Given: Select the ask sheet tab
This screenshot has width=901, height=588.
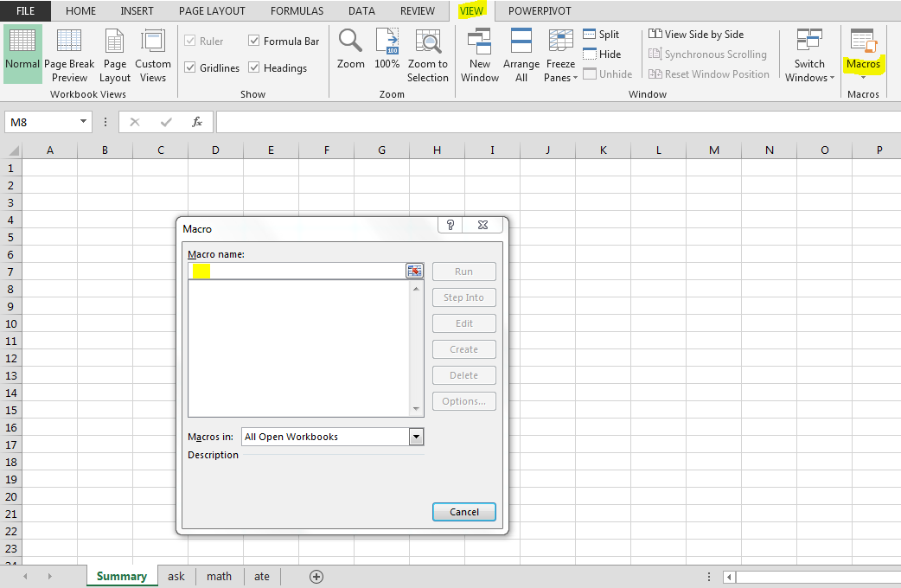Looking at the screenshot, I should [x=176, y=576].
